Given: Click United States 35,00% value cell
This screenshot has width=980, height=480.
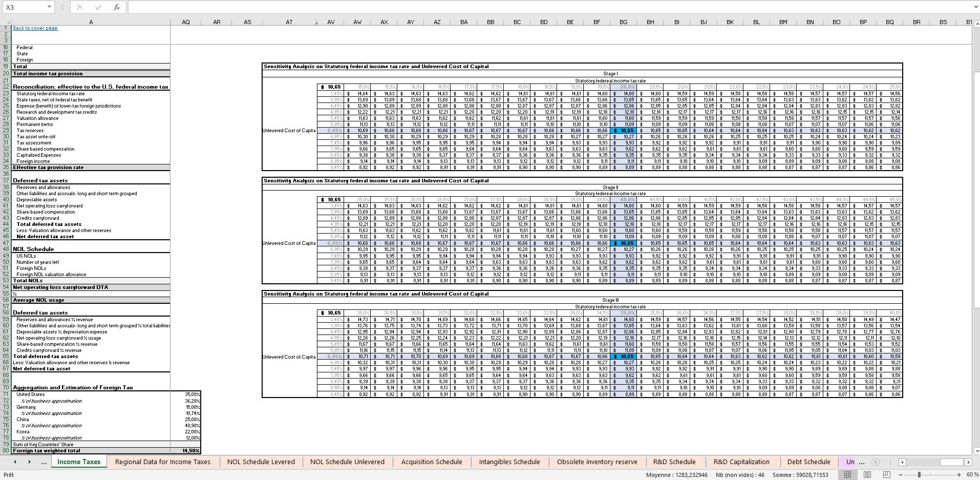Looking at the screenshot, I should (x=185, y=394).
